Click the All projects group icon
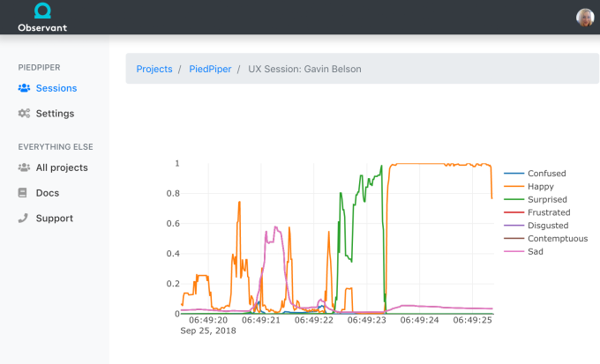This screenshot has height=364, width=600. click(x=24, y=167)
